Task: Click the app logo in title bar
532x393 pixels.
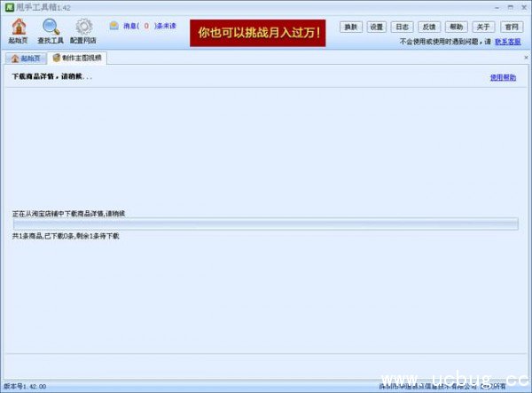Action: click(8, 6)
